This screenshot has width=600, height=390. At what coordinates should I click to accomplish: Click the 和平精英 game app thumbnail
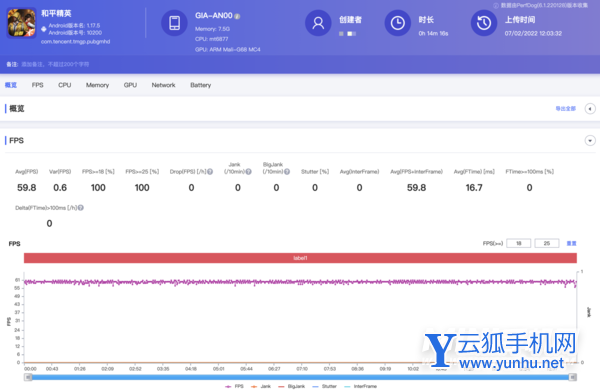point(21,23)
